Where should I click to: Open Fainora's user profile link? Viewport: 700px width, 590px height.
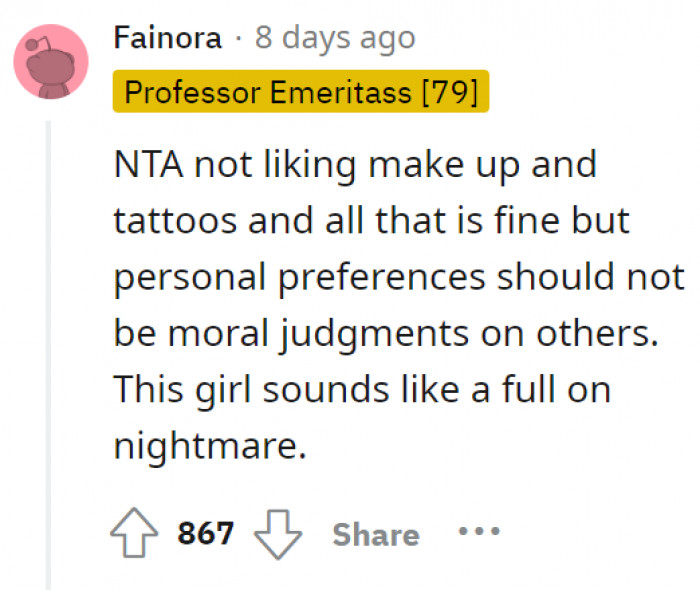click(x=167, y=39)
